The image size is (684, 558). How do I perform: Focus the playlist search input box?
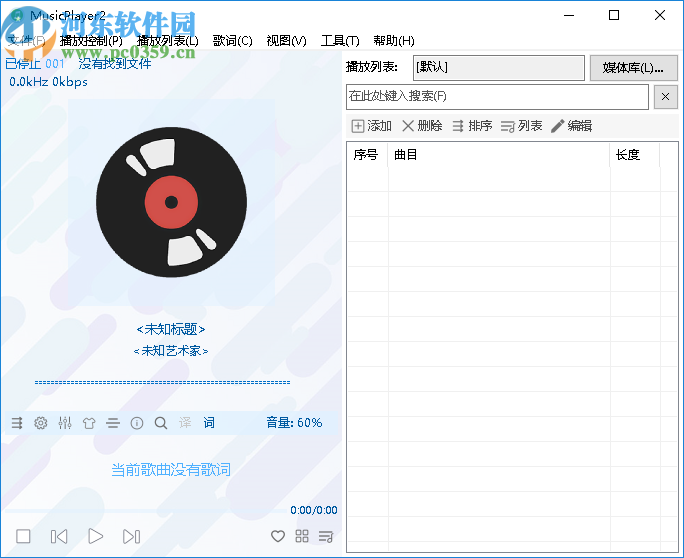click(497, 96)
